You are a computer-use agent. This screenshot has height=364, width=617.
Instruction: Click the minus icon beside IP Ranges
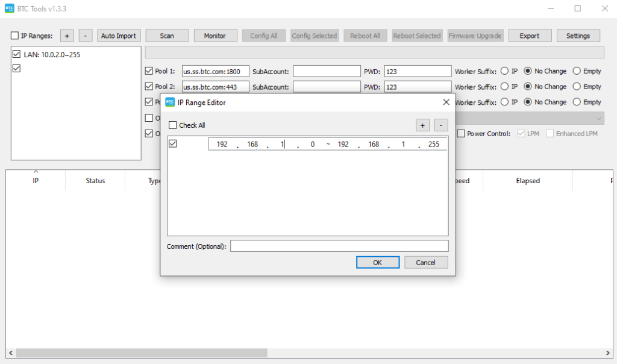coord(85,36)
